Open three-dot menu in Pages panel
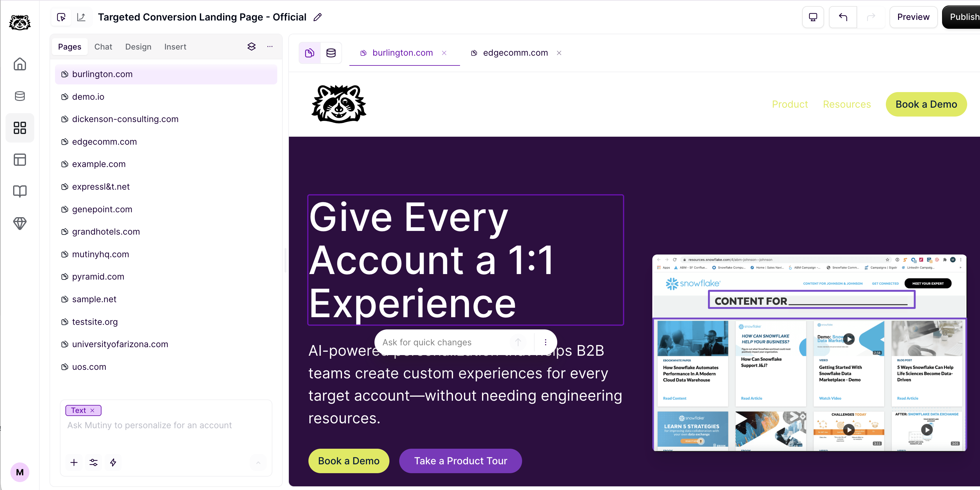Screen dimensions: 980x490 pyautogui.click(x=270, y=46)
